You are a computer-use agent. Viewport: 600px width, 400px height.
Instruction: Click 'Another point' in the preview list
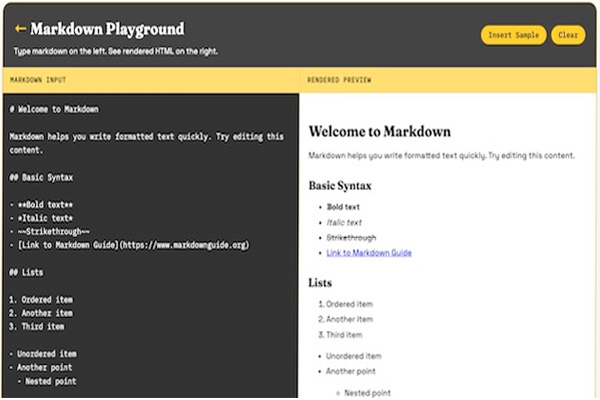coord(351,371)
